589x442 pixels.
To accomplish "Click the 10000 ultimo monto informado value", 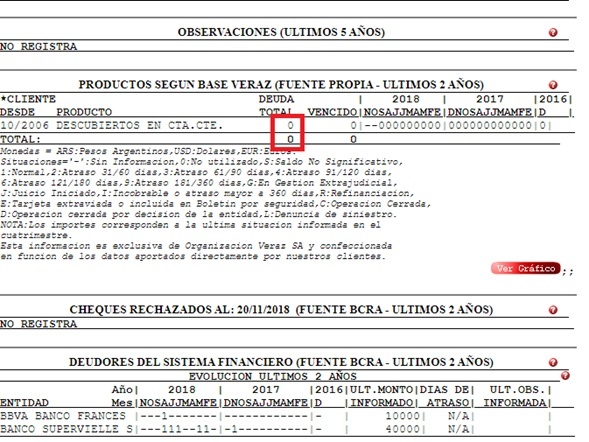I will pyautogui.click(x=402, y=416).
